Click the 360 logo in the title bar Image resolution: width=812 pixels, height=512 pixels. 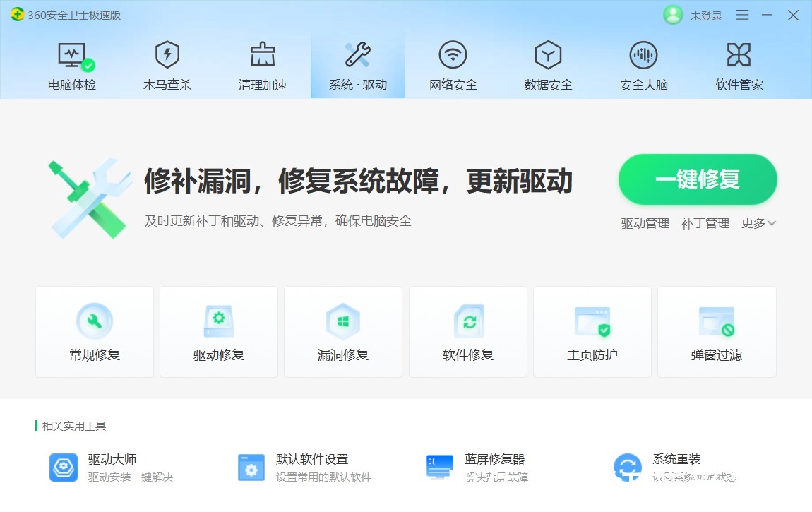[x=17, y=15]
